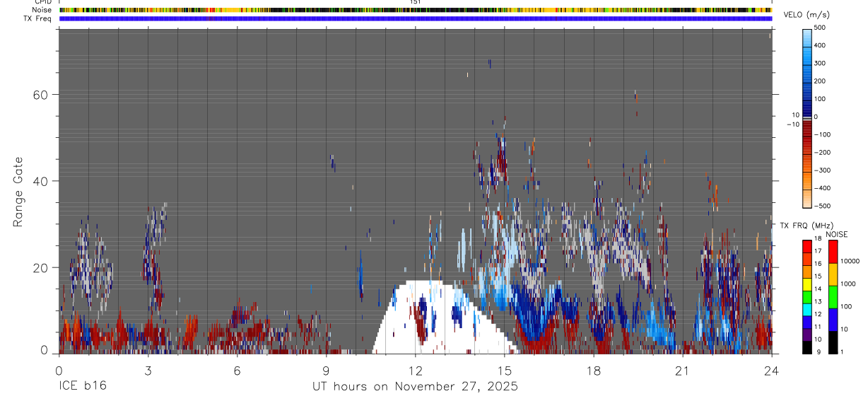
Task: Click the '18' label on TX FRQ legend
Action: (x=817, y=239)
